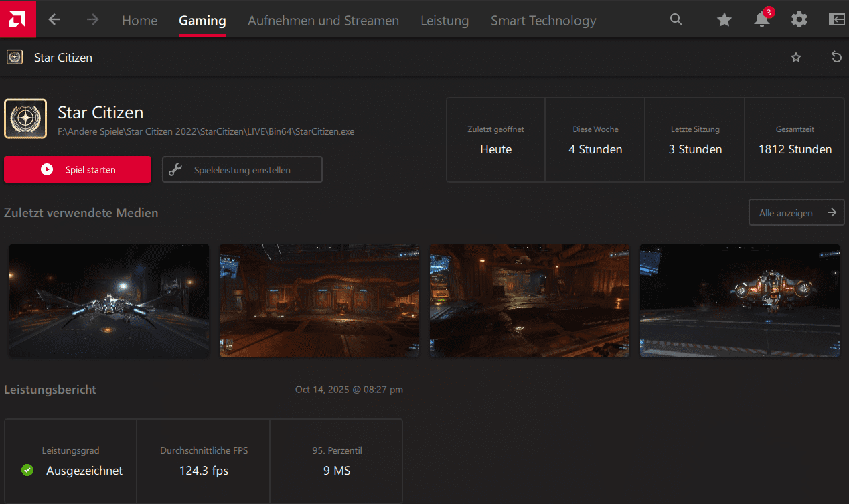
Task: Click small Star Citizen icon in breadcrumb
Action: (15, 57)
